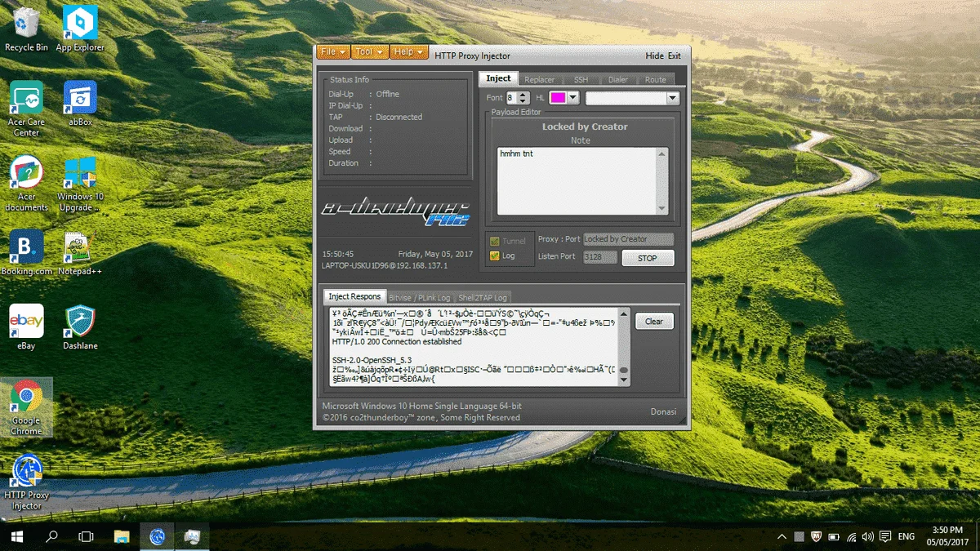Open the Booking.com desktop icon
This screenshot has height=551, width=980.
click(26, 252)
